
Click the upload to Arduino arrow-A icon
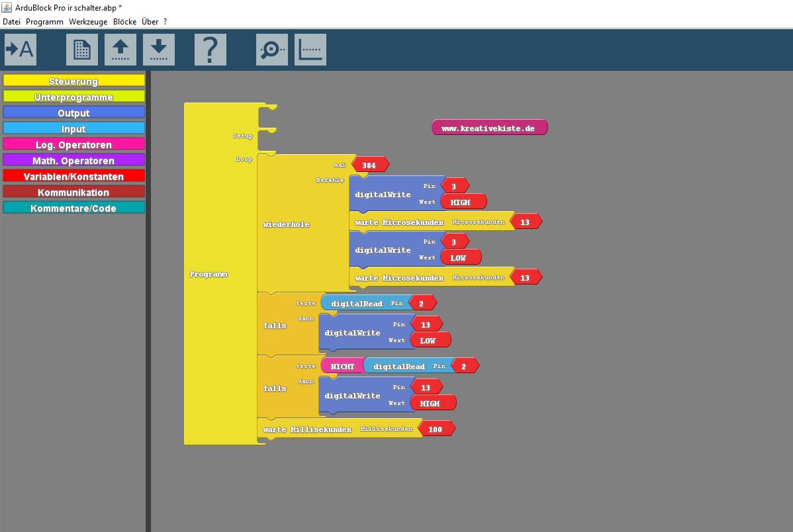(21, 50)
